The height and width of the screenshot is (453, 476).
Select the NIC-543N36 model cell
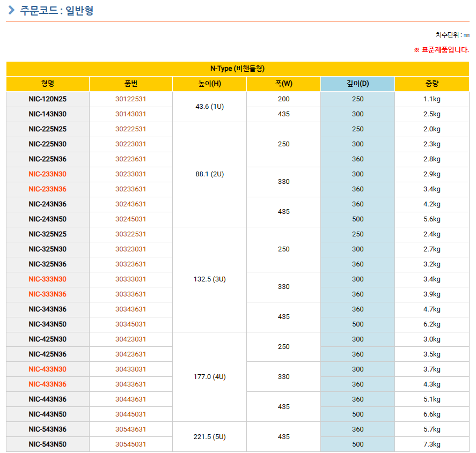48,429
